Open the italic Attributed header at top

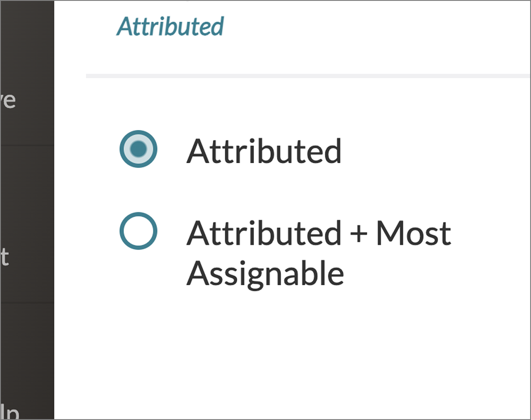pos(170,27)
